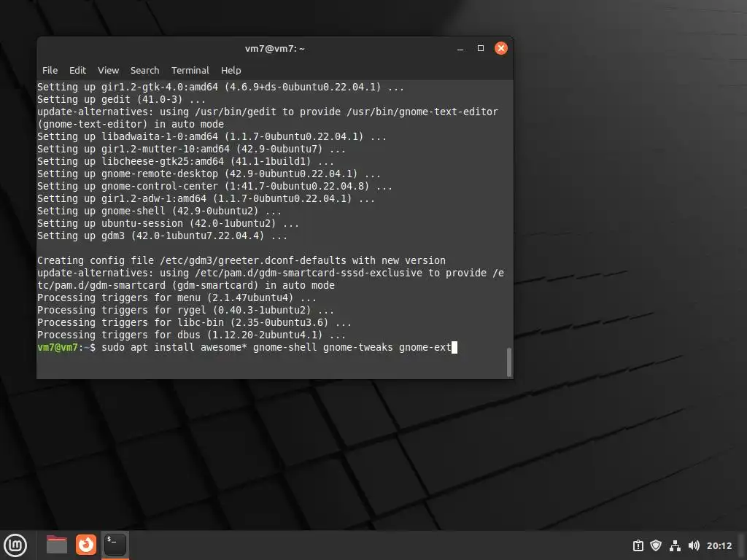Click the green vm7@vm7 prompt text

(x=57, y=347)
